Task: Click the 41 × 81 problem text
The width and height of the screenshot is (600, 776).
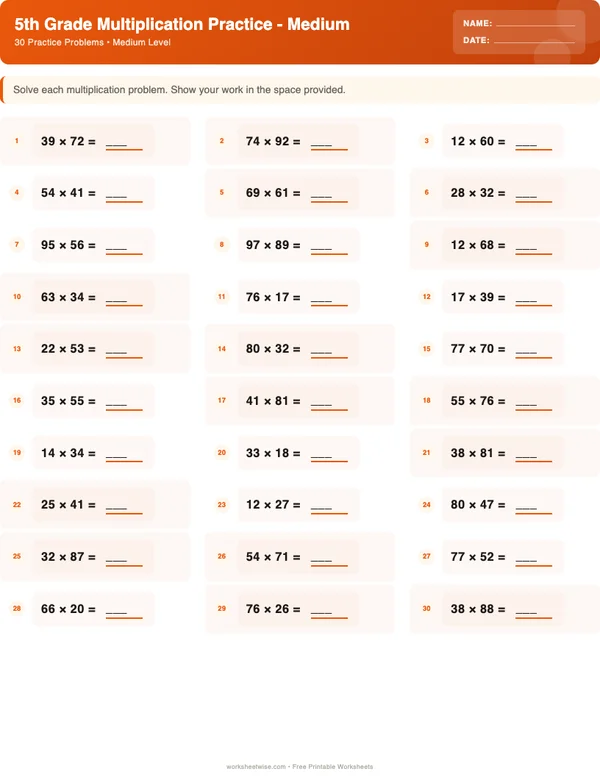Action: pyautogui.click(x=267, y=401)
